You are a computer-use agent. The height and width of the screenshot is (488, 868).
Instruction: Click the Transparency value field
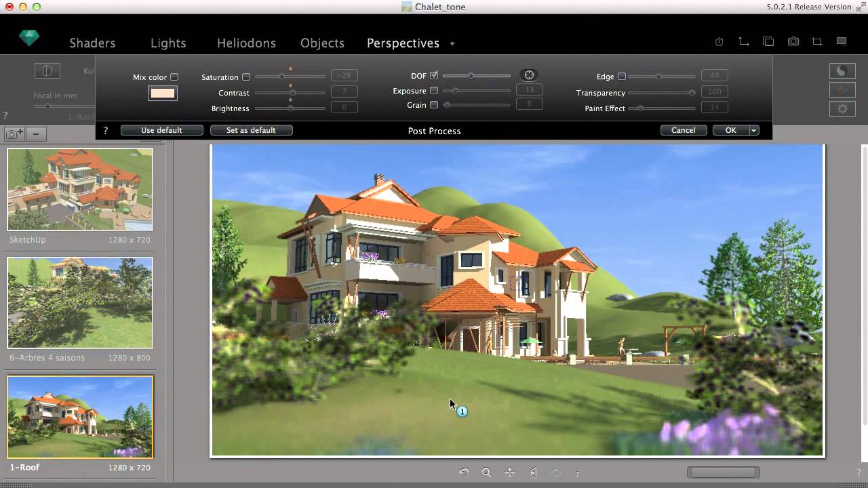[715, 91]
